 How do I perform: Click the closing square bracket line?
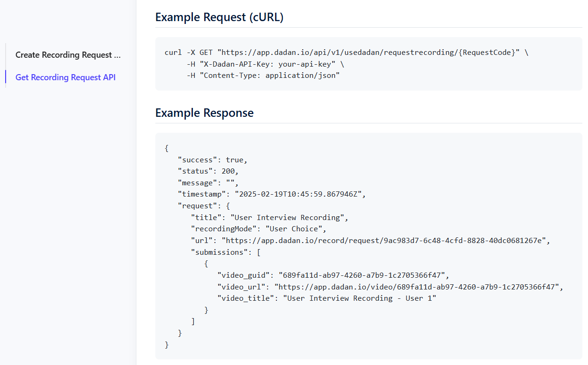coord(193,321)
